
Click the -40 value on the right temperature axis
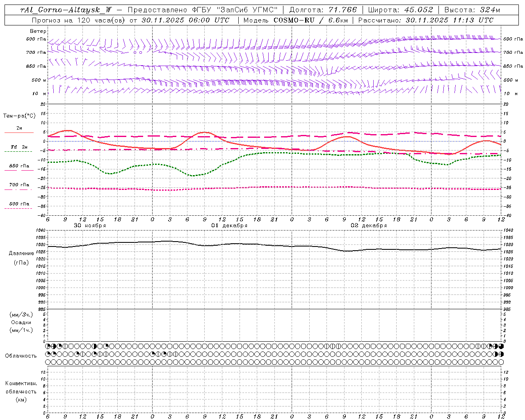click(x=507, y=215)
